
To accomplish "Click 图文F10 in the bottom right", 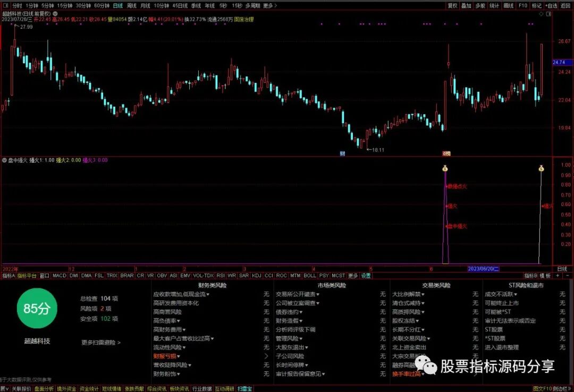I will 542,388.
